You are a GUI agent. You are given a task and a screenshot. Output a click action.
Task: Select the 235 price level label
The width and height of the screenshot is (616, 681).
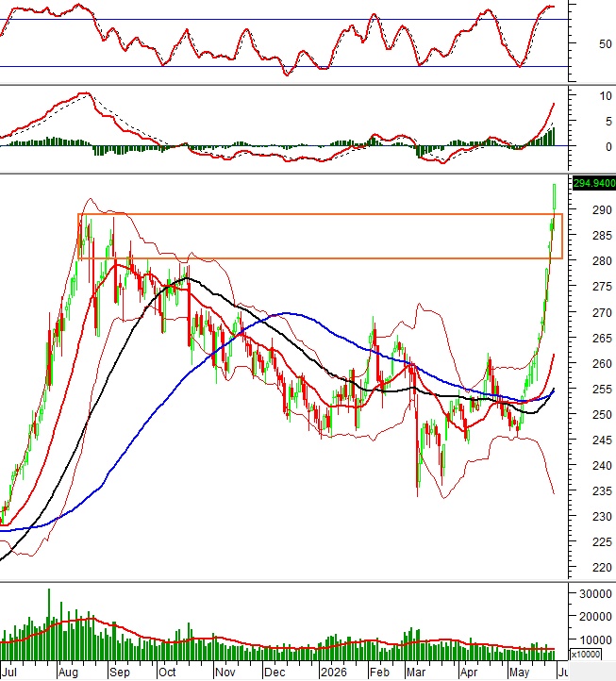(602, 491)
